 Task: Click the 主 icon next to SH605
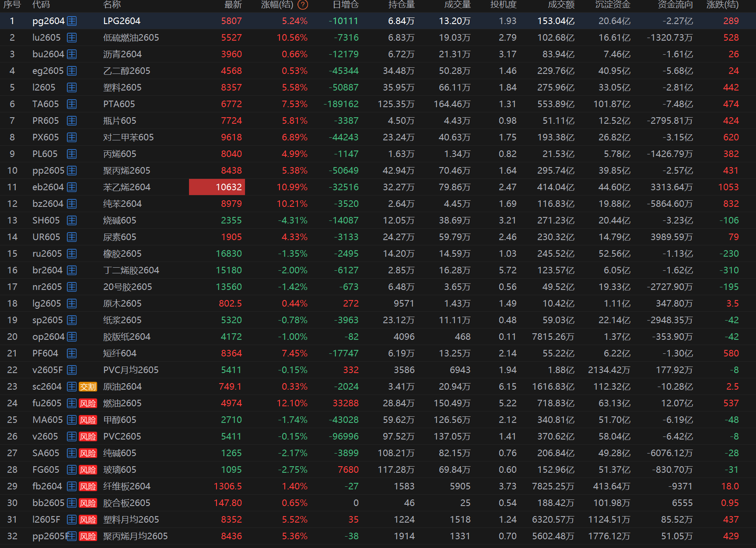[72, 220]
